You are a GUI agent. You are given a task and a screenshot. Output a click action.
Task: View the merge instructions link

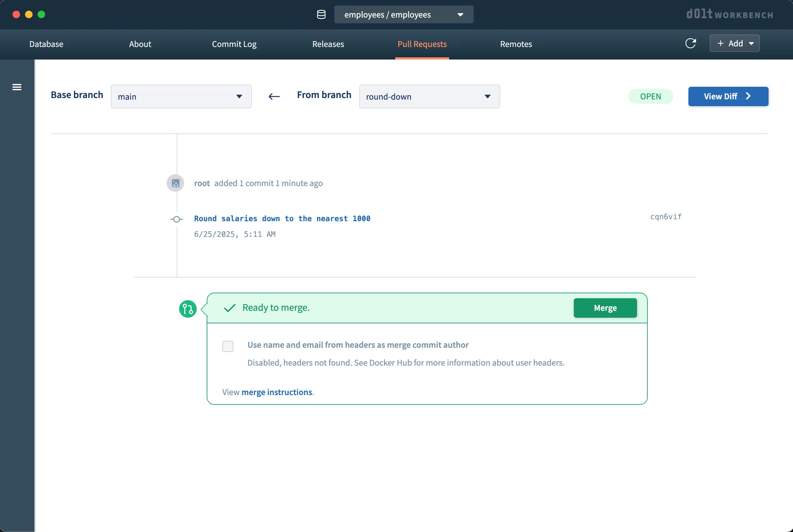click(277, 392)
